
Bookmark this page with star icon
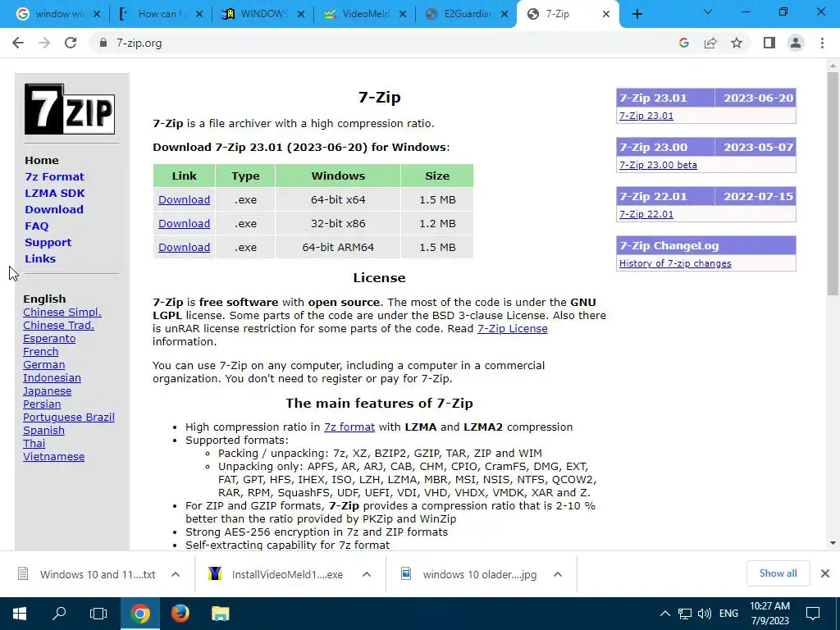click(x=737, y=43)
